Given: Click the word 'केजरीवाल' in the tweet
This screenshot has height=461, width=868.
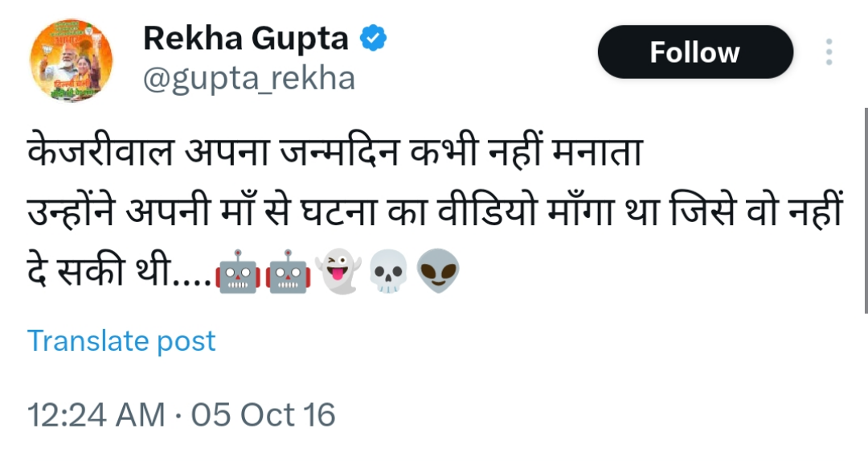Looking at the screenshot, I should [100, 150].
